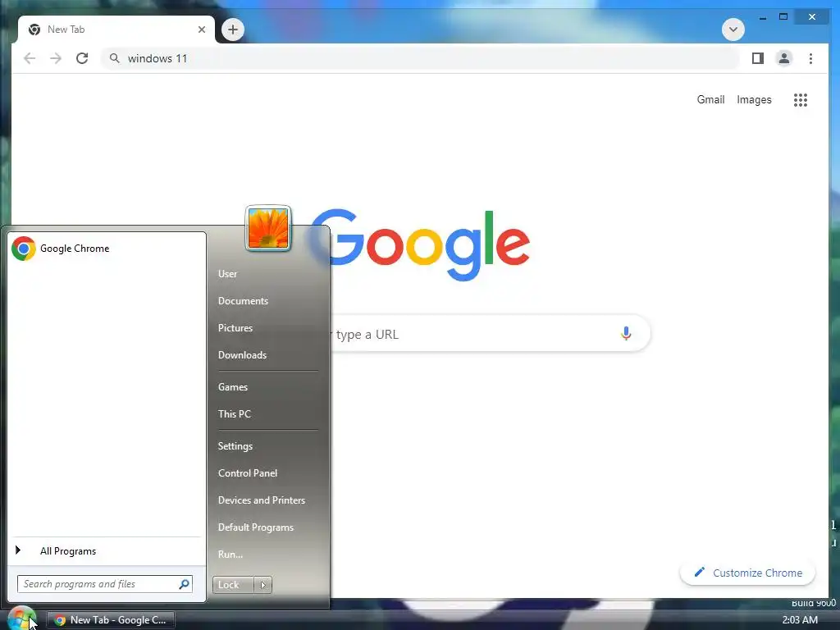Open a new tab with plus button

click(x=232, y=30)
